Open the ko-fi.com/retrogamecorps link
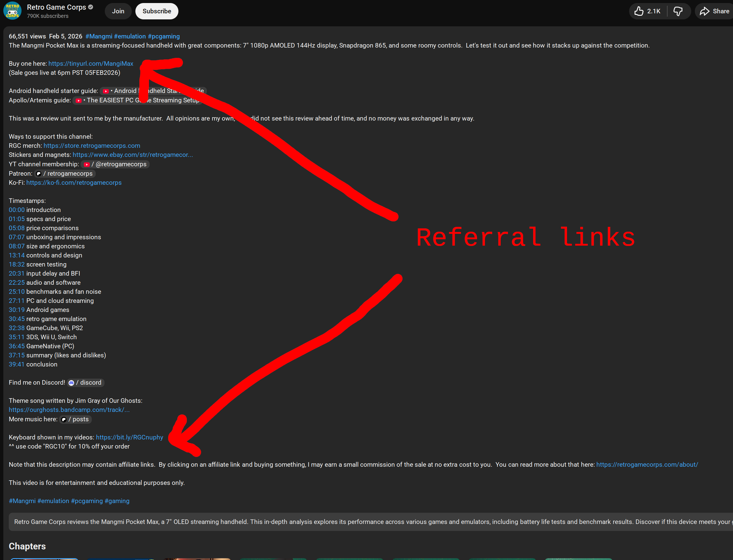Screen dimensions: 733x560 click(74, 183)
